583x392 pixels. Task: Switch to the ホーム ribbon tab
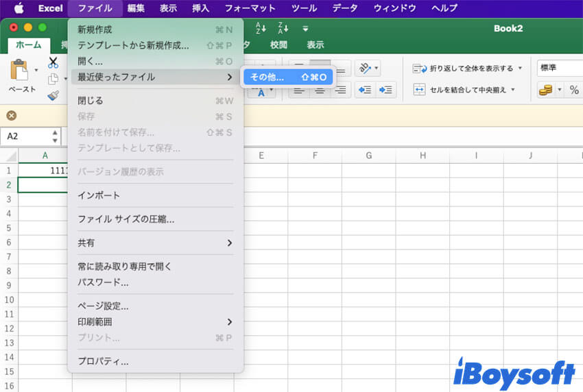coord(29,45)
